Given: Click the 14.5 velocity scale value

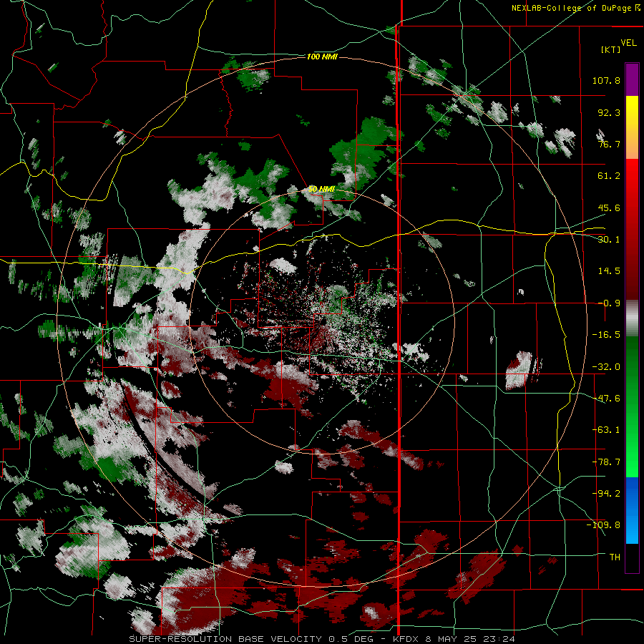Looking at the screenshot, I should [x=609, y=271].
